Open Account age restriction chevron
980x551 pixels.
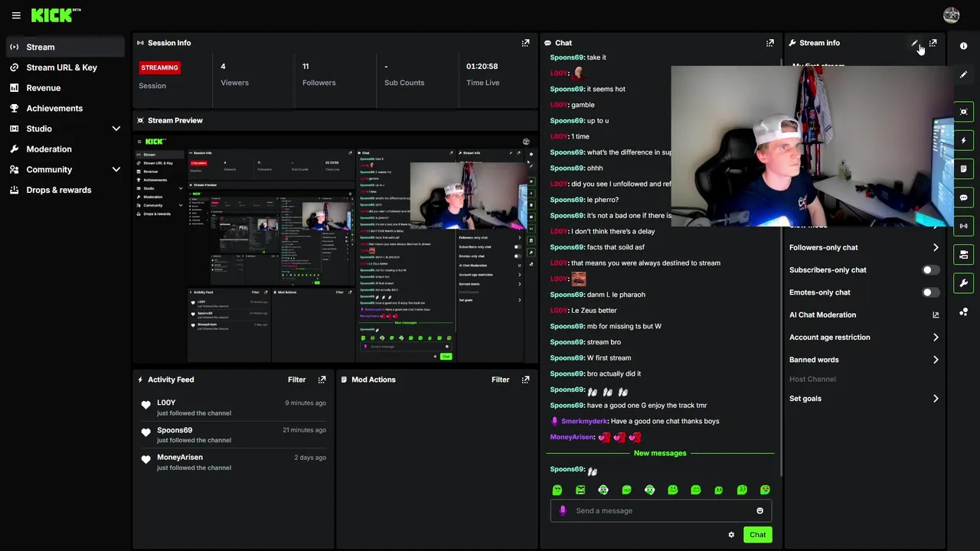click(936, 337)
